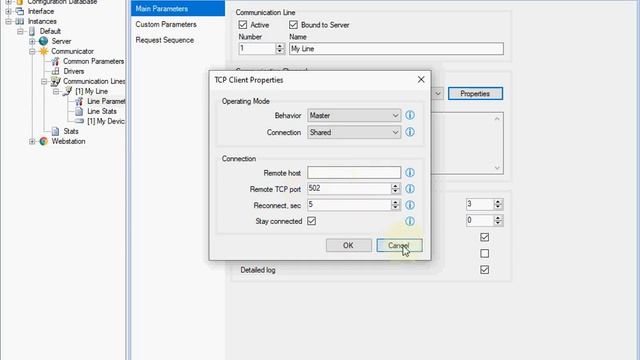Open the Behavior dropdown
Viewport: 640px width, 360px height.
pyautogui.click(x=354, y=116)
